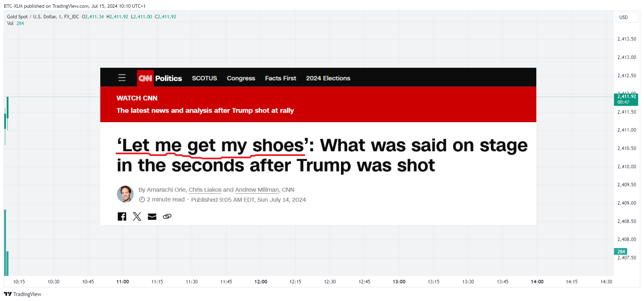
Task: Click the TradingView logo at bottom
Action: tap(23, 294)
